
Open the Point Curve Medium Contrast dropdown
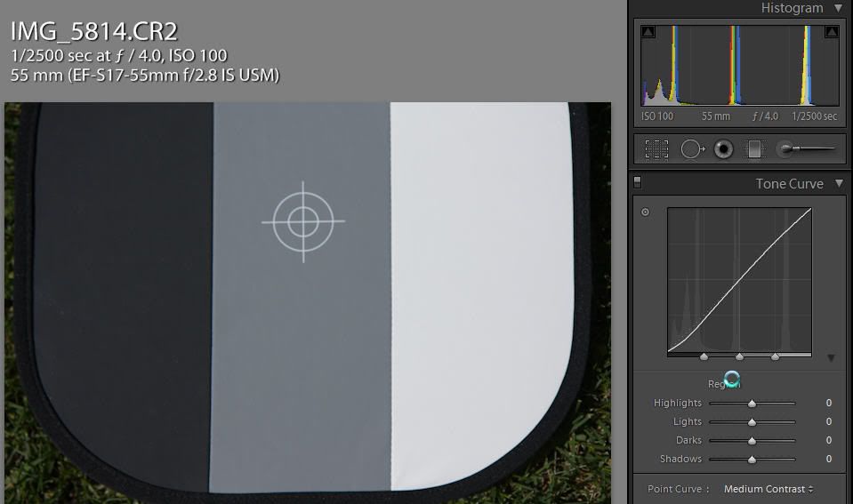tap(769, 489)
